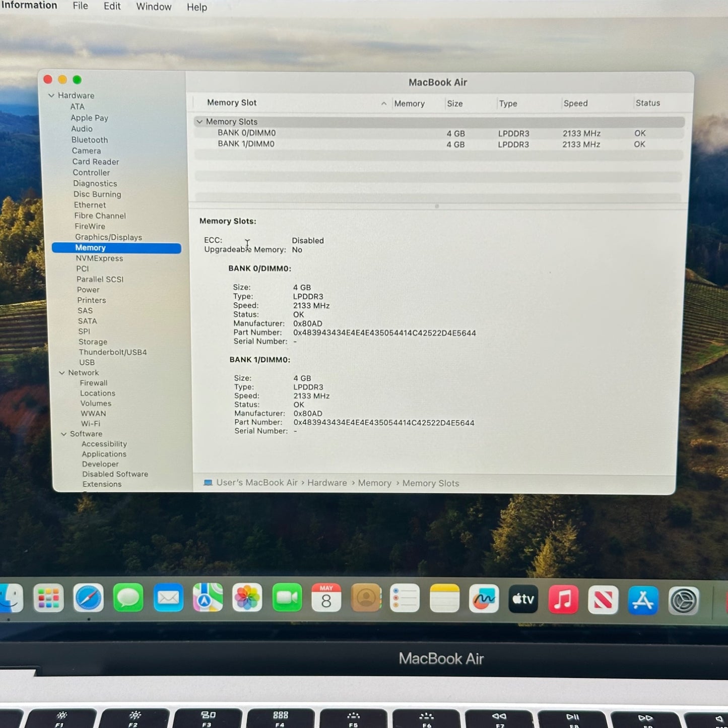Image resolution: width=728 pixels, height=728 pixels.
Task: Open the Music app icon
Action: [x=563, y=599]
